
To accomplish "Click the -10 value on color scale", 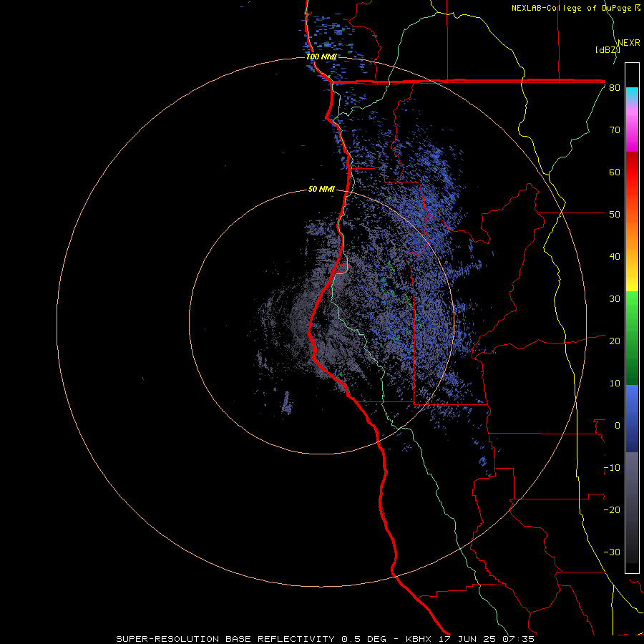I will pyautogui.click(x=612, y=468).
